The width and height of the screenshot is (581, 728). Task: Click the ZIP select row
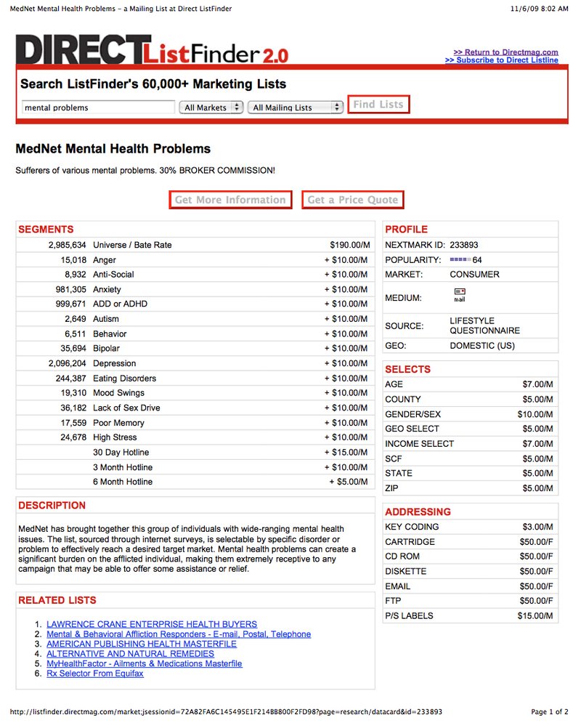point(470,488)
